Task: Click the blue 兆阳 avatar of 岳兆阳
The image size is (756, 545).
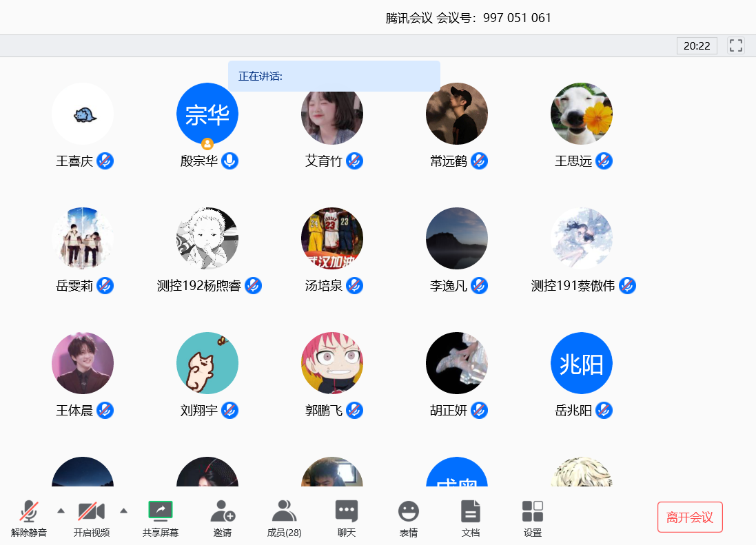Action: 582,363
